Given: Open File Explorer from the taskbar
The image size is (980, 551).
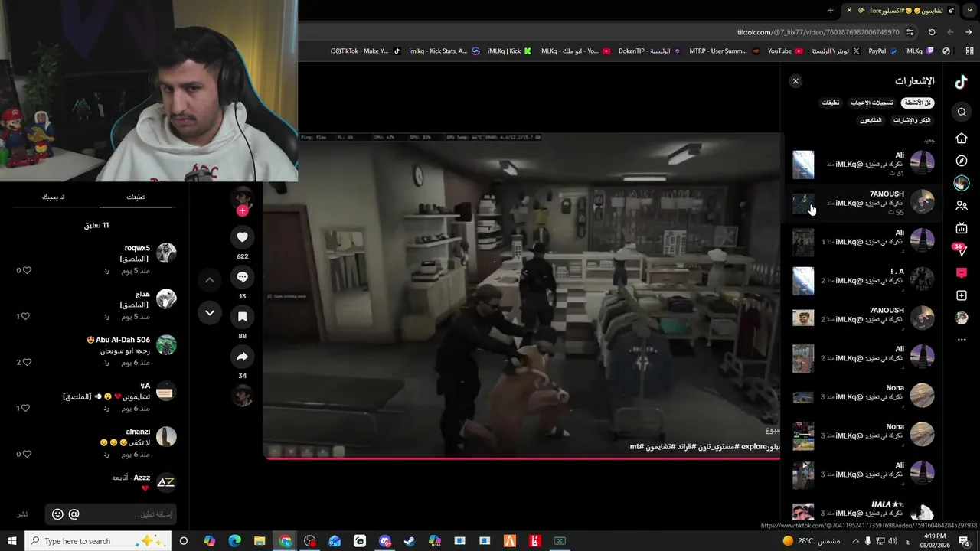Looking at the screenshot, I should coord(260,541).
